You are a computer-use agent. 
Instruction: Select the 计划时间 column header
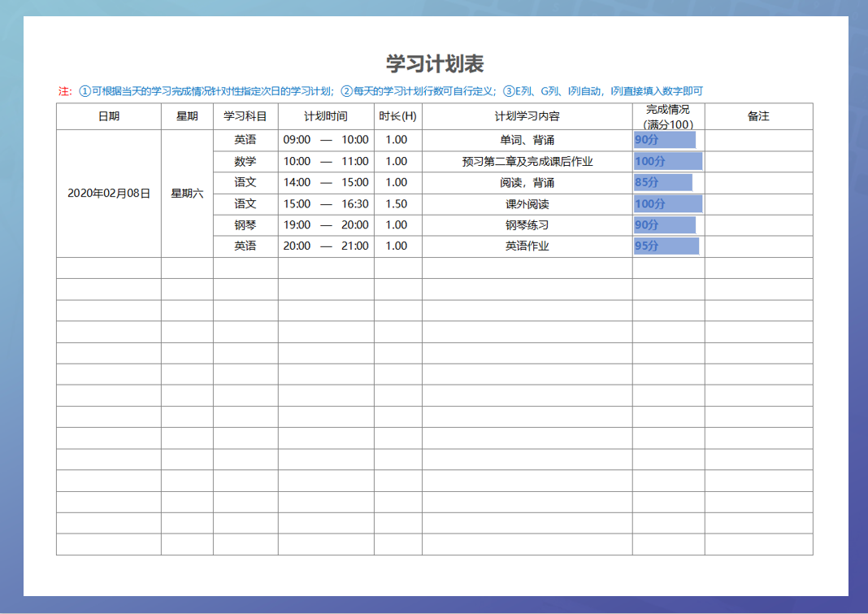(323, 116)
